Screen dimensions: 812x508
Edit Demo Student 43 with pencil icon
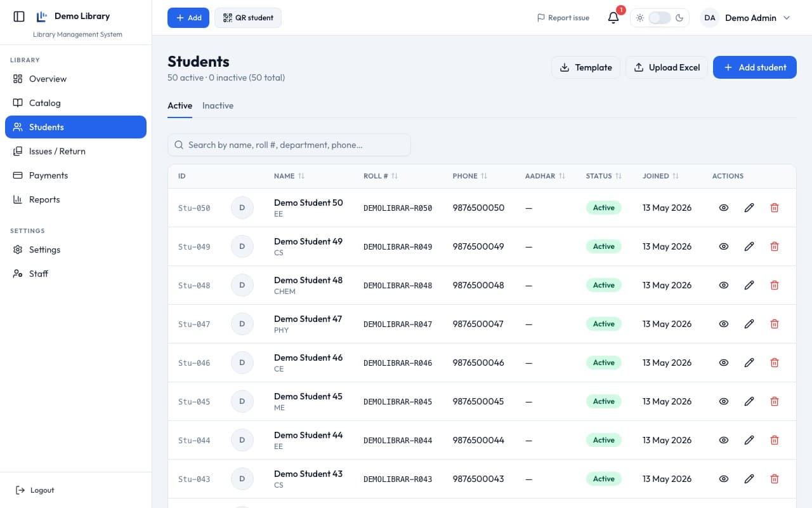coord(749,479)
